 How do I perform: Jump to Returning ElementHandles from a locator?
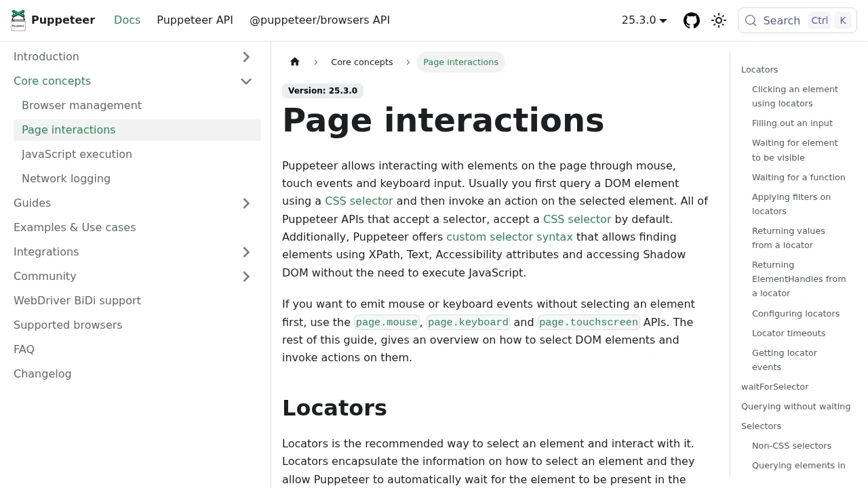click(x=799, y=279)
